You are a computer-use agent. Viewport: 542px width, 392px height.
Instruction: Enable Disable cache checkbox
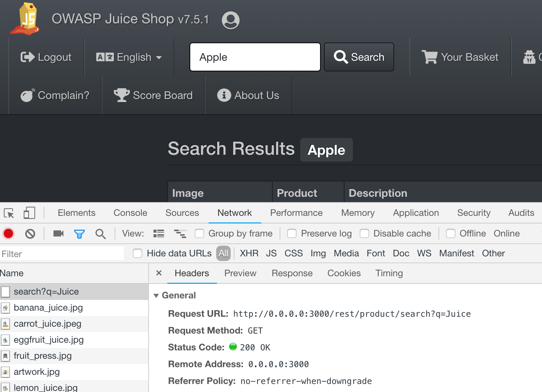[x=364, y=233]
